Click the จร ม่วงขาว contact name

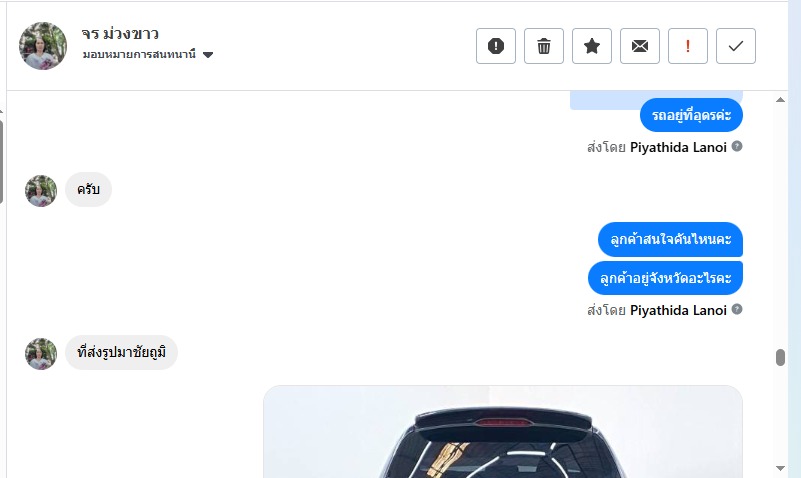coord(120,33)
